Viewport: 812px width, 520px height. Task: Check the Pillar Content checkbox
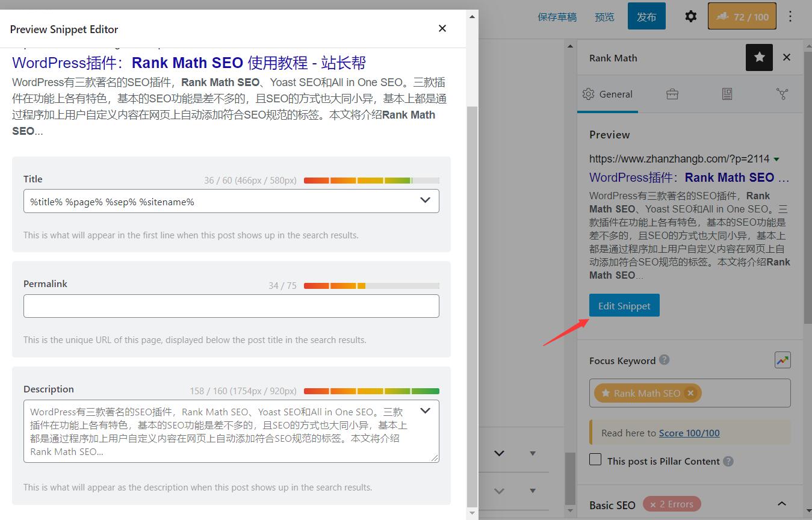tap(595, 460)
